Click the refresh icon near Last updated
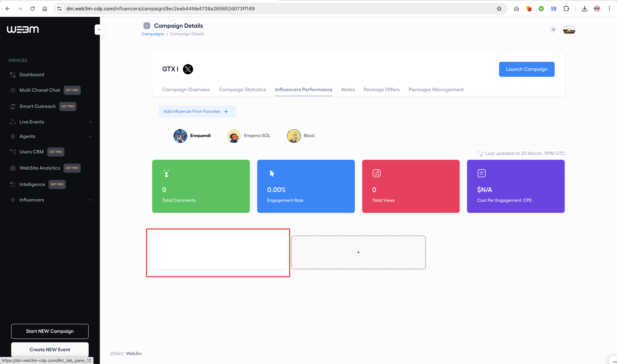617x364 pixels. 480,154
